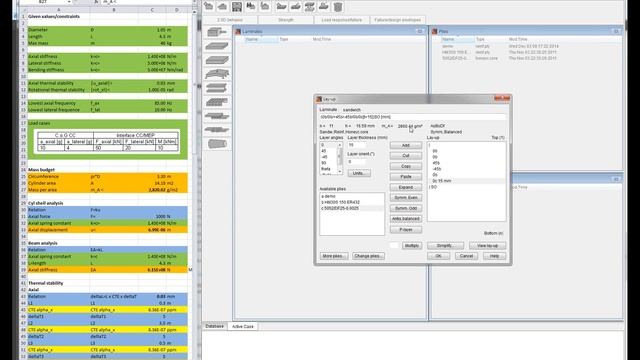Click the highlighted third icon in the top toolbar

[x=237, y=7]
